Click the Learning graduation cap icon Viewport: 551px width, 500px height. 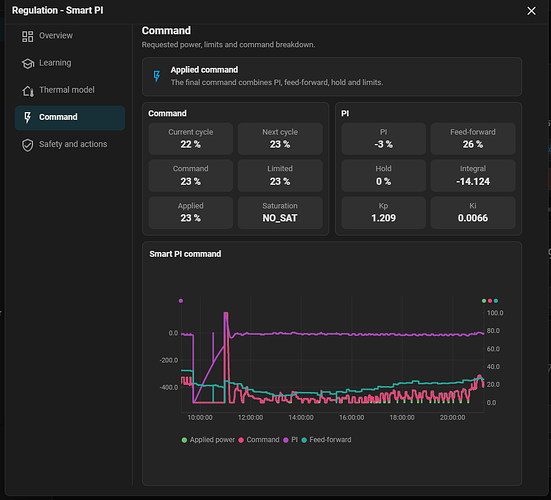(27, 63)
